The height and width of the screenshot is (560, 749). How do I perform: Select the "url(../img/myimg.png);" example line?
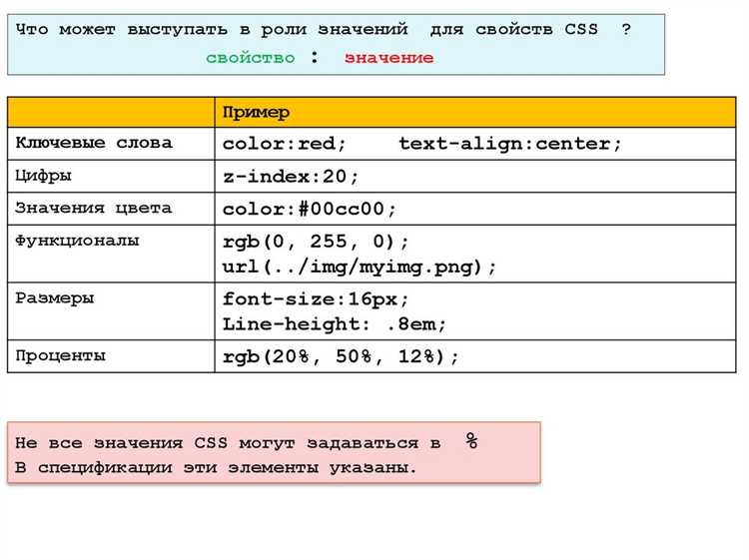coord(360,268)
